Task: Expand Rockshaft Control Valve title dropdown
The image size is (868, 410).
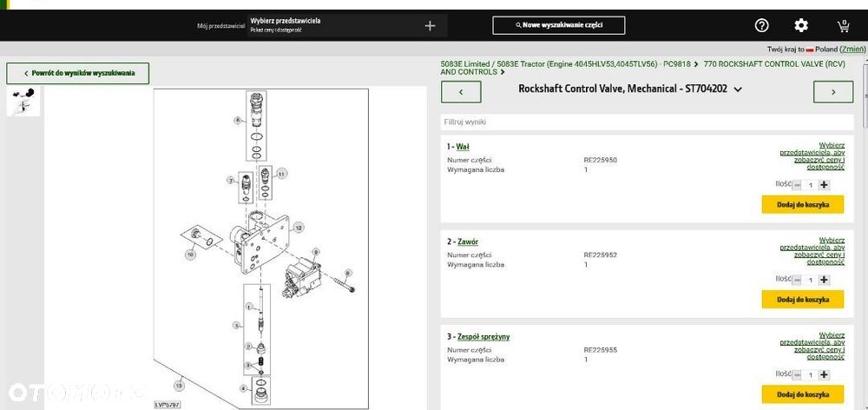Action: coord(737,89)
